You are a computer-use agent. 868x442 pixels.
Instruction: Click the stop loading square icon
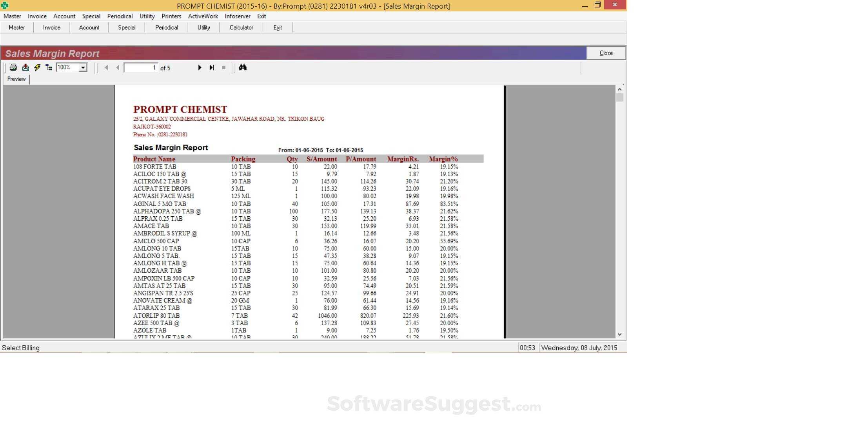click(x=223, y=67)
